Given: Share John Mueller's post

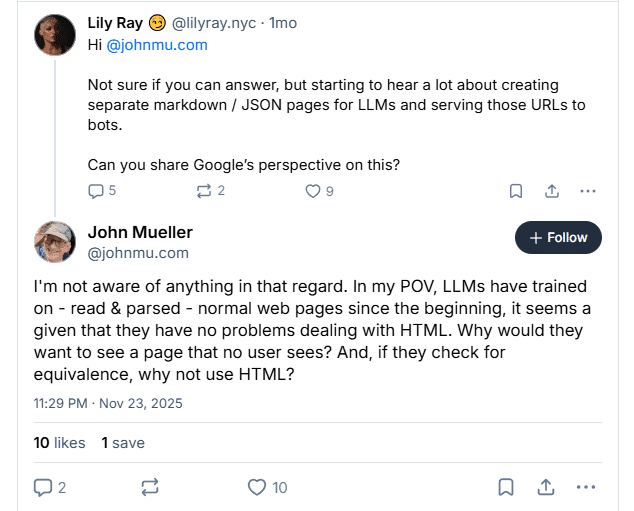Looking at the screenshot, I should coord(547,487).
